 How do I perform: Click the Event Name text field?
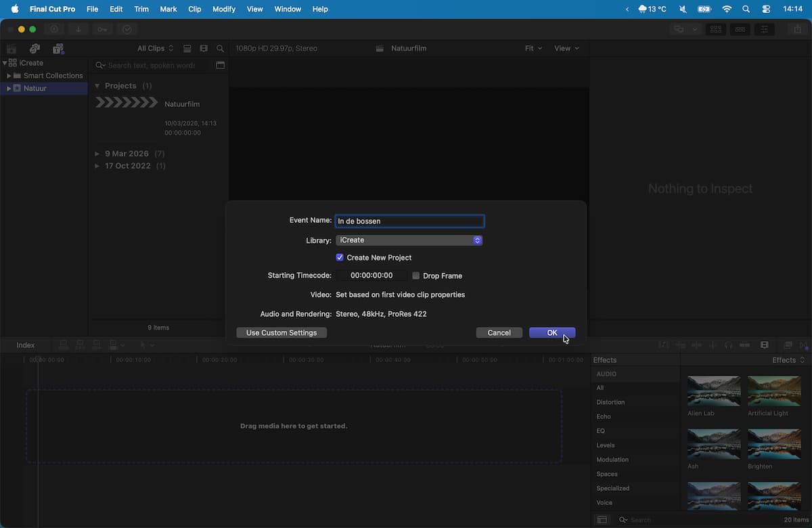[x=409, y=221]
